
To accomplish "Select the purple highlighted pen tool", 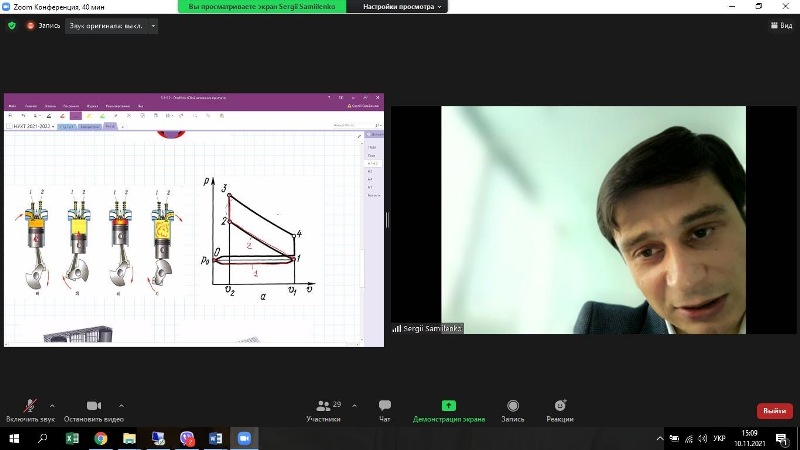I will (76, 116).
